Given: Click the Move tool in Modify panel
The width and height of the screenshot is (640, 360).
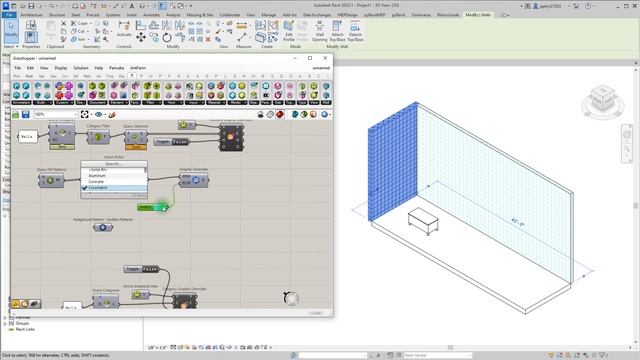Looking at the screenshot, I should pos(141,38).
